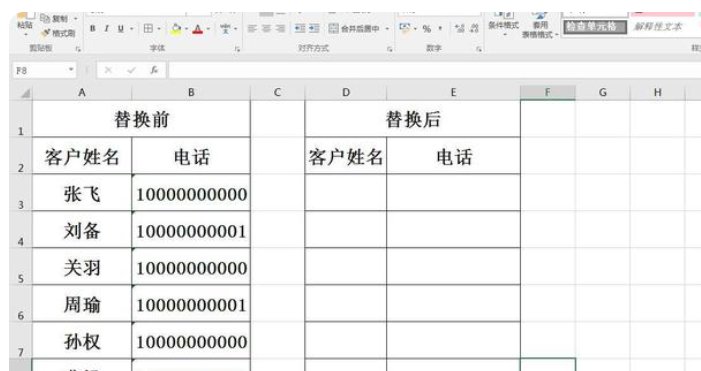Viewport: 701px width, 371px height.
Task: Expand the Merge and Center dropdown arrow
Action: click(x=387, y=29)
